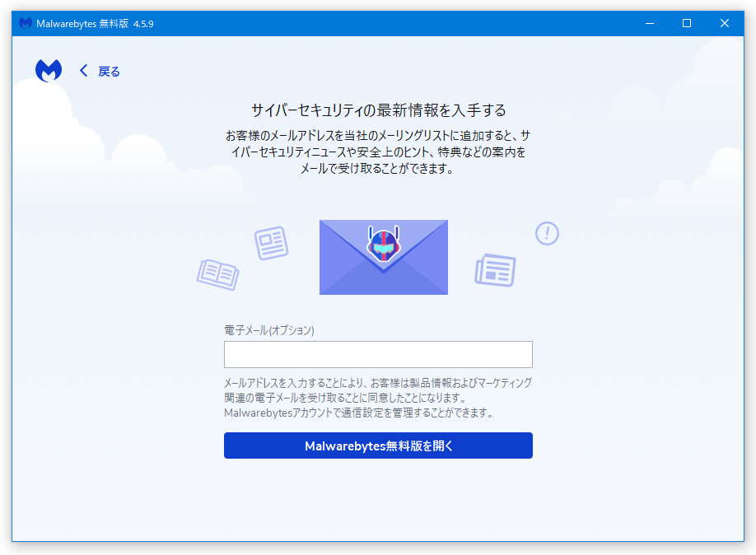The image size is (756, 555).
Task: Minimize the Malwarebytes window
Action: (650, 23)
